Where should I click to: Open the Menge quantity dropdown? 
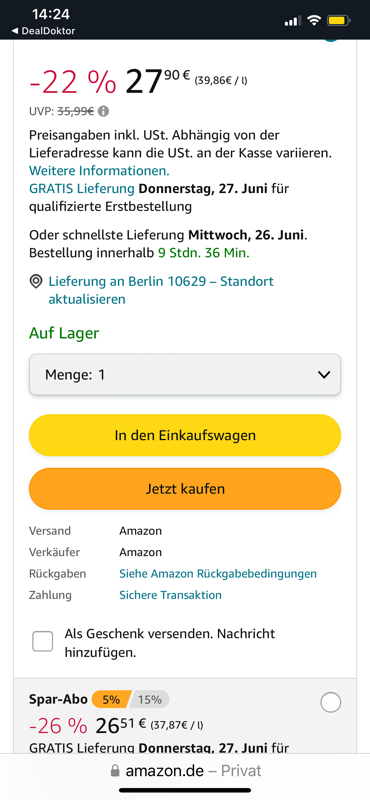tap(185, 374)
